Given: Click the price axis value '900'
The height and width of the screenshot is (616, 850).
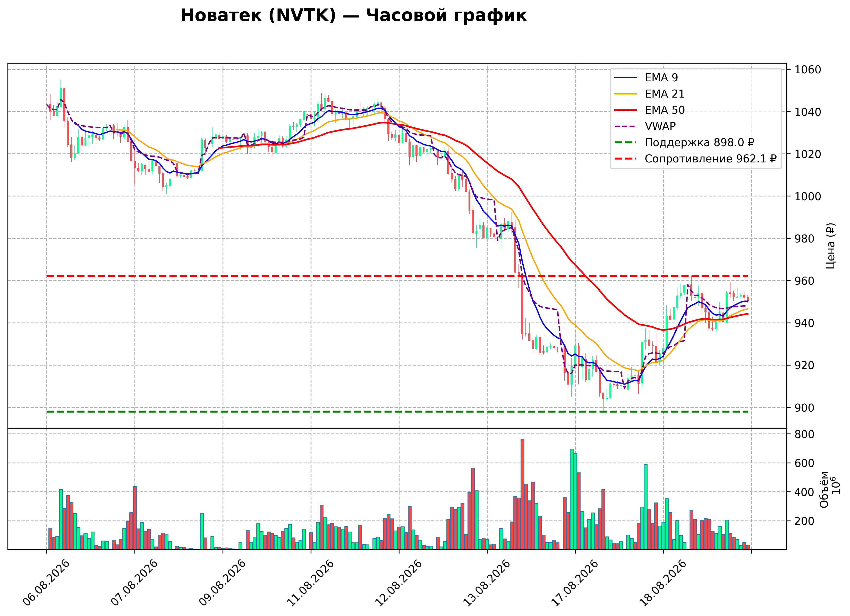Looking at the screenshot, I should 805,408.
